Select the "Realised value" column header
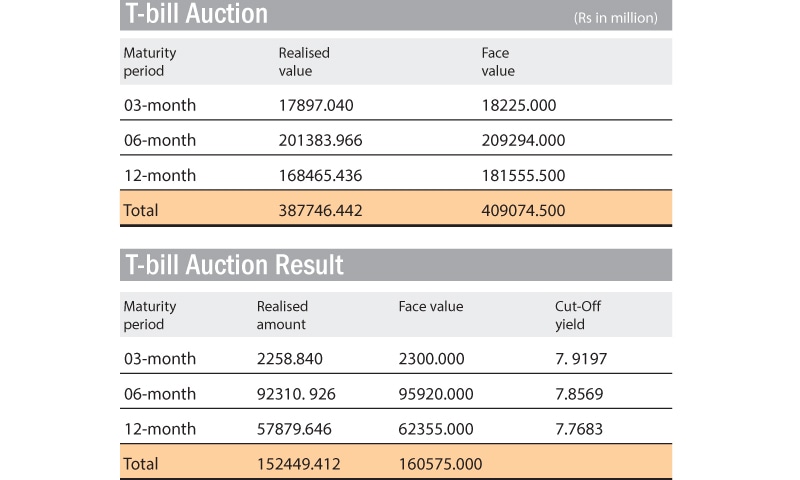The height and width of the screenshot is (480, 800). click(x=304, y=62)
